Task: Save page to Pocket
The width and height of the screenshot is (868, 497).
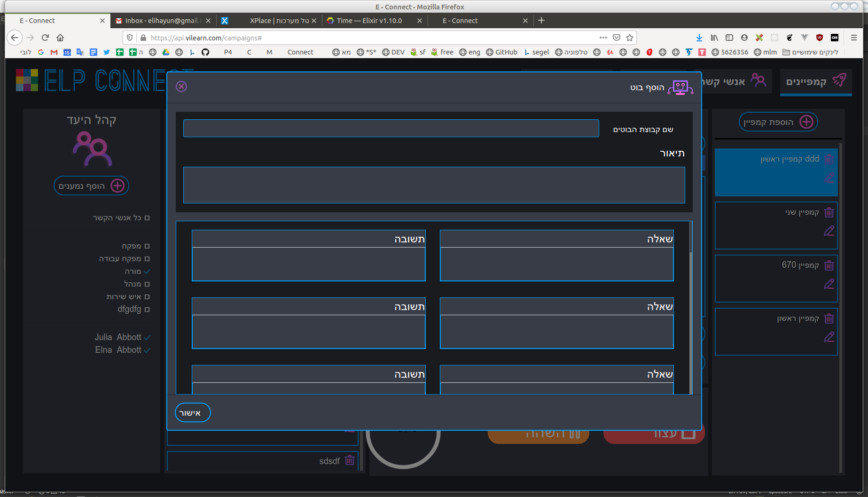Action: coord(617,38)
